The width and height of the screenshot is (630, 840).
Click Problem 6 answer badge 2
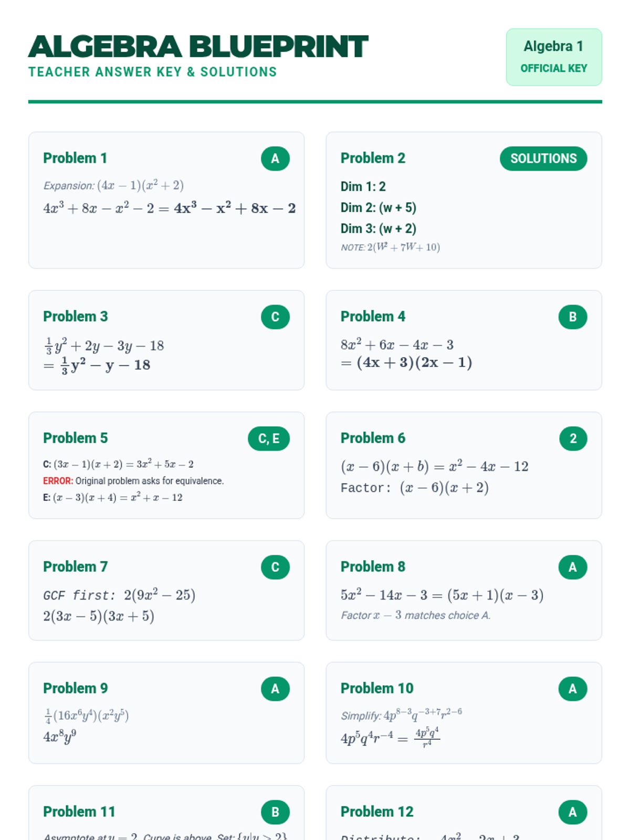572,438
